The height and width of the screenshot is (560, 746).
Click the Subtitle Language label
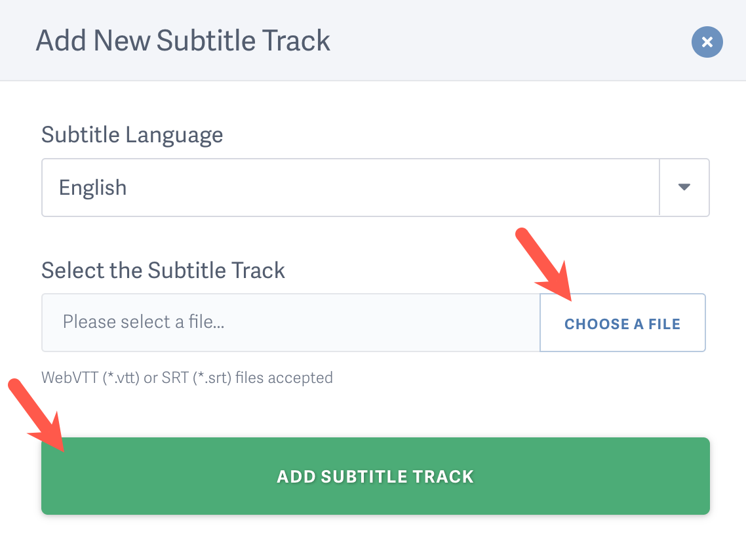tap(132, 135)
